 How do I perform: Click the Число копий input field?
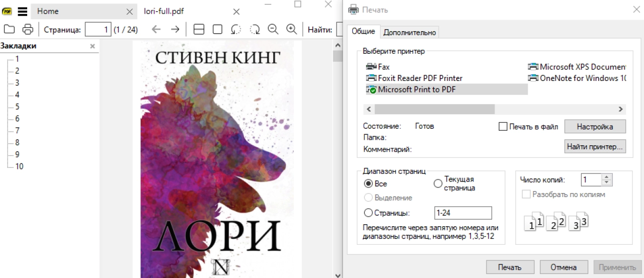591,180
